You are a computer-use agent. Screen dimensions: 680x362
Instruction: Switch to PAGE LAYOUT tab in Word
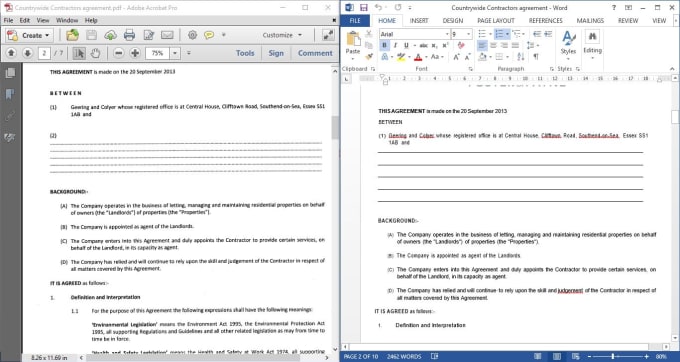click(x=496, y=20)
